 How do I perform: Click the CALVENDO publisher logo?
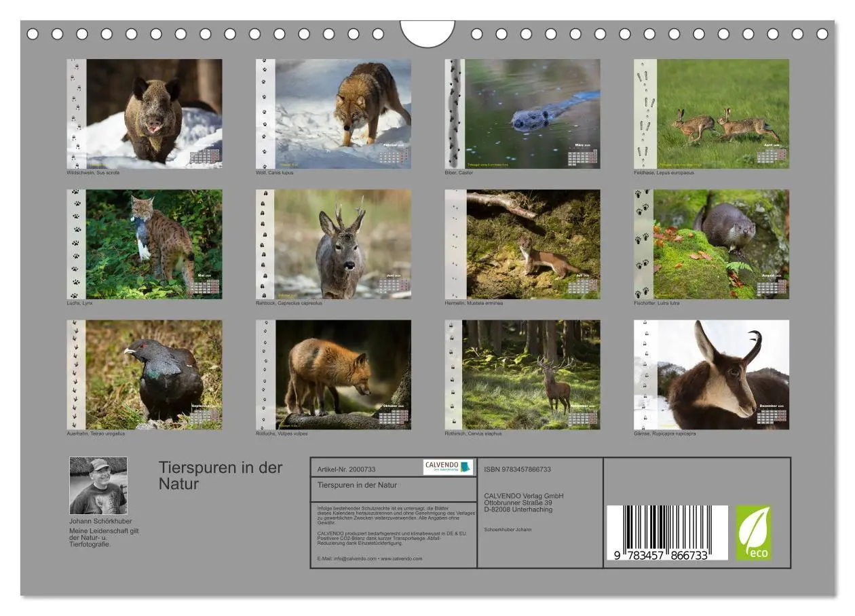(x=448, y=467)
